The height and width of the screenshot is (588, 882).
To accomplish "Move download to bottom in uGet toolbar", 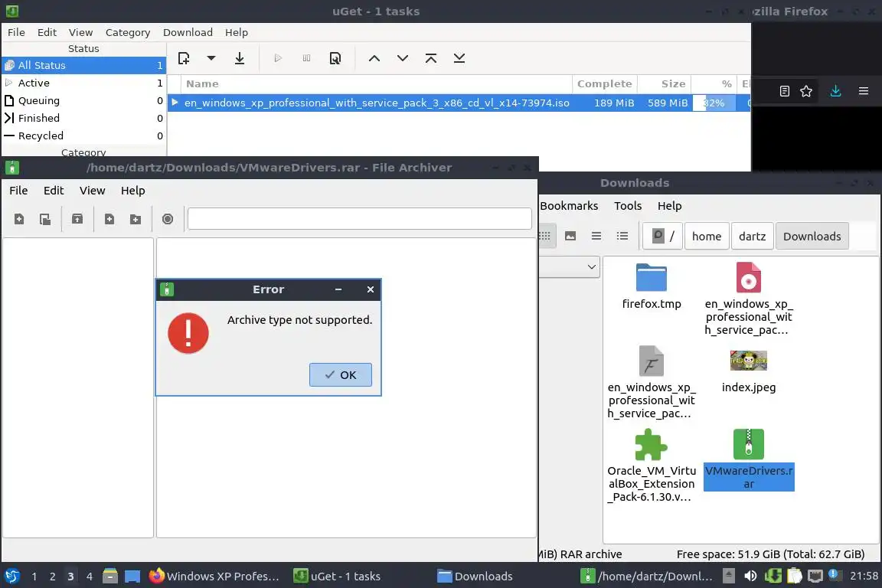I will pos(459,58).
